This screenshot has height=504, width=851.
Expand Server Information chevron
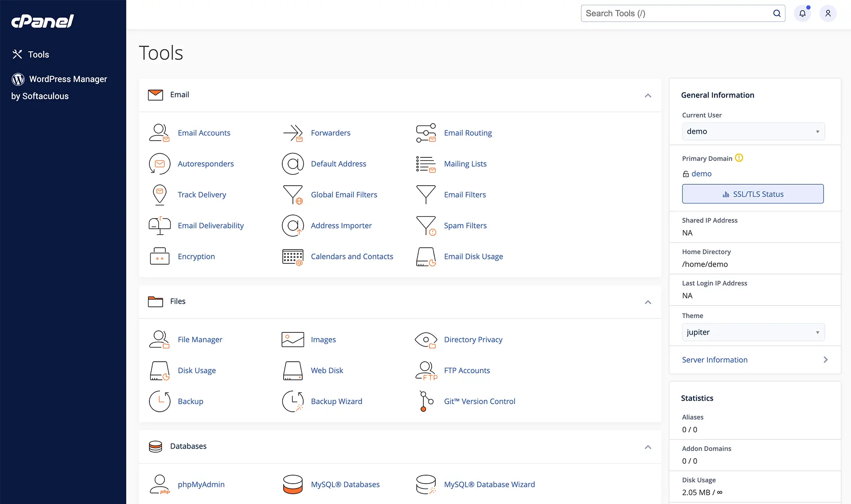pos(825,359)
